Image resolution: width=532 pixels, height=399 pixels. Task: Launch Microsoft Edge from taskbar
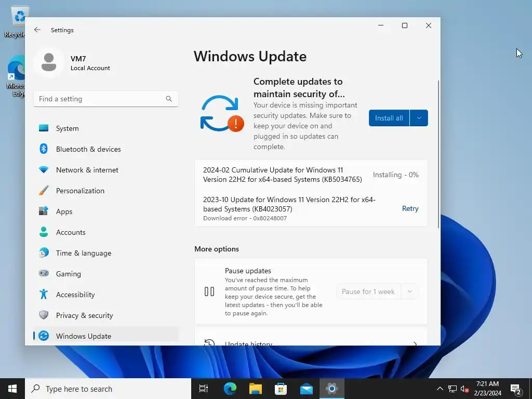tap(230, 389)
